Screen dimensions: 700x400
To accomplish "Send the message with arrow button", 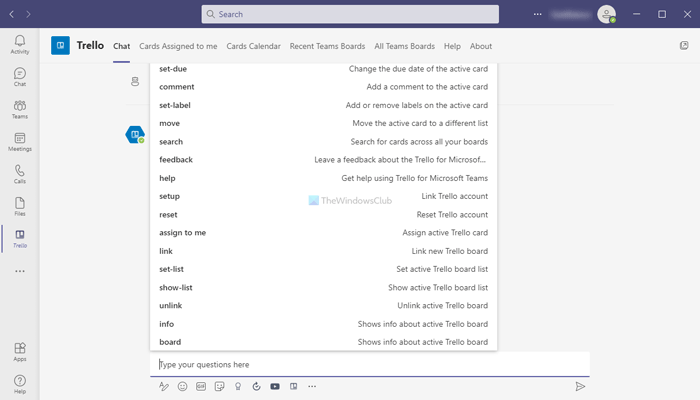I will coord(580,386).
